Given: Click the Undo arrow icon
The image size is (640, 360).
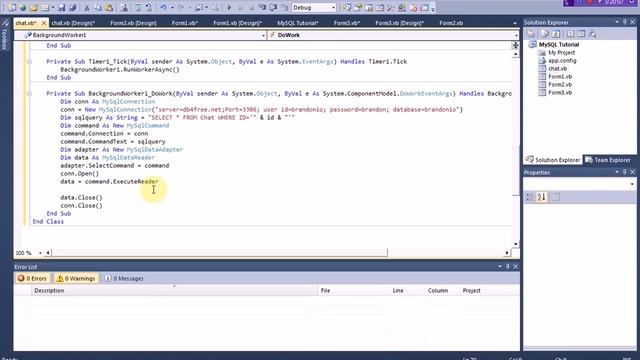Looking at the screenshot, I should click(163, 8).
